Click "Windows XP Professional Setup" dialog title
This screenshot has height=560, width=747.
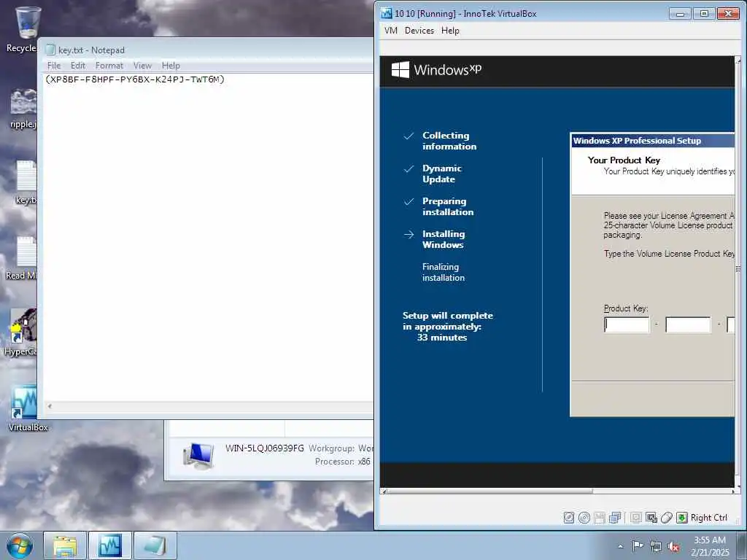point(637,141)
